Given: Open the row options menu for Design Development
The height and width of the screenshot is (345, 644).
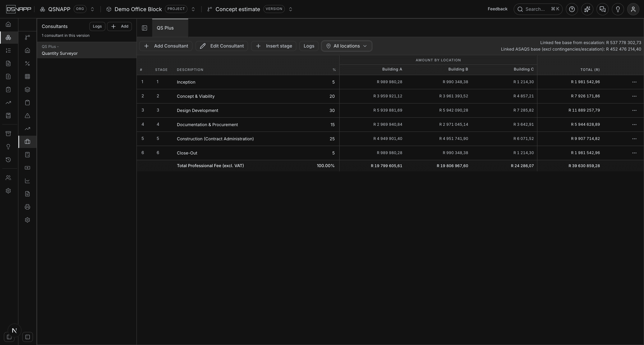Looking at the screenshot, I should coord(634,110).
